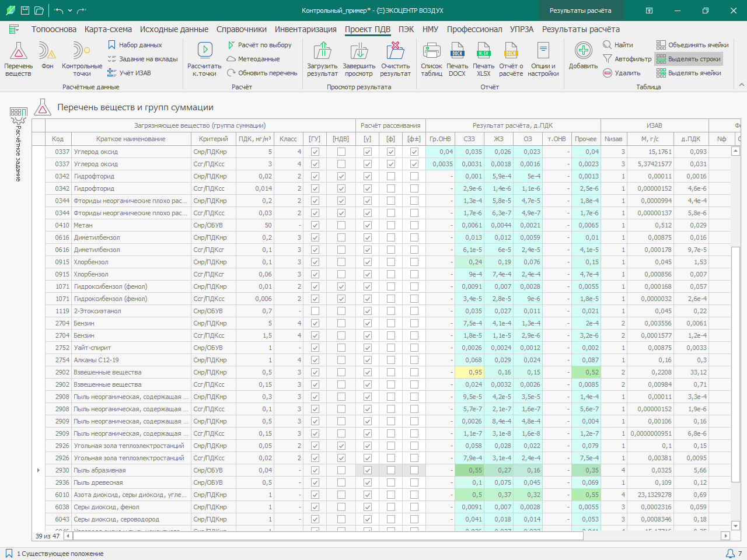This screenshot has width=747, height=560.
Task: Click the Контрольные точки icon
Action: point(81,51)
